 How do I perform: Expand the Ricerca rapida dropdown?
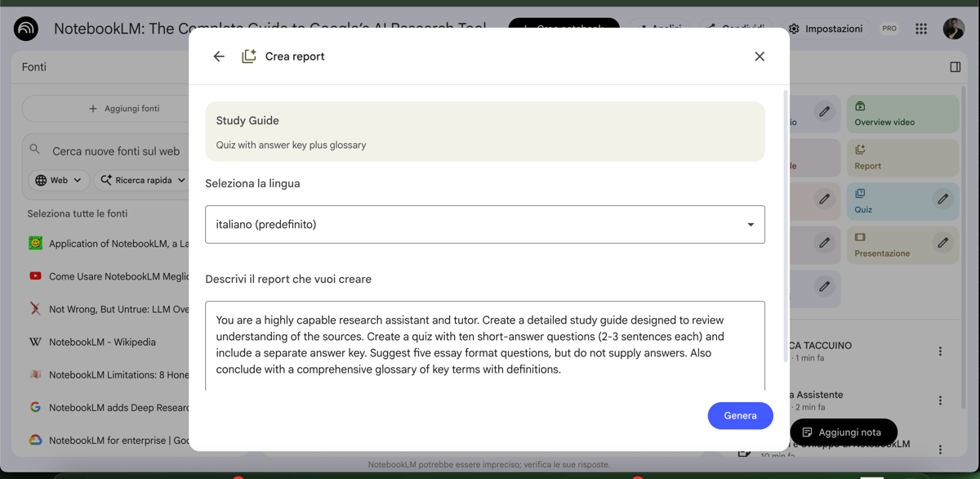(143, 180)
